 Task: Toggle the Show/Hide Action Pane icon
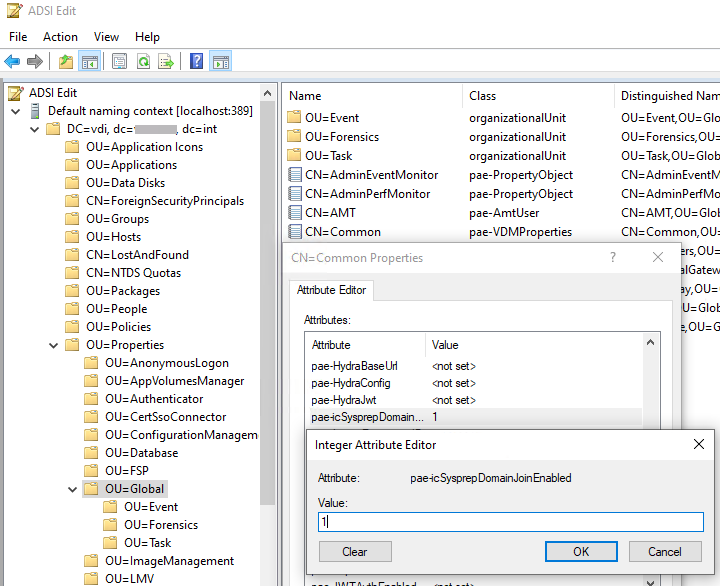220,61
